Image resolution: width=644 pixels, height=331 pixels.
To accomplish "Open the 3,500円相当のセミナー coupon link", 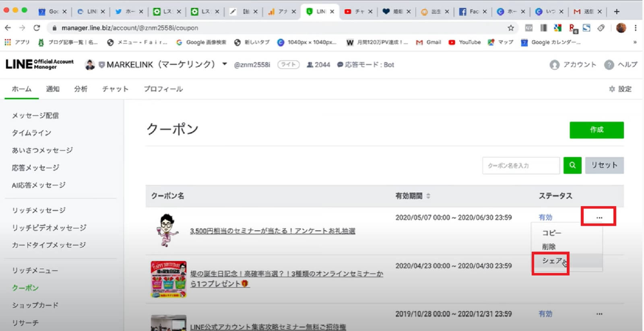I will coord(272,231).
